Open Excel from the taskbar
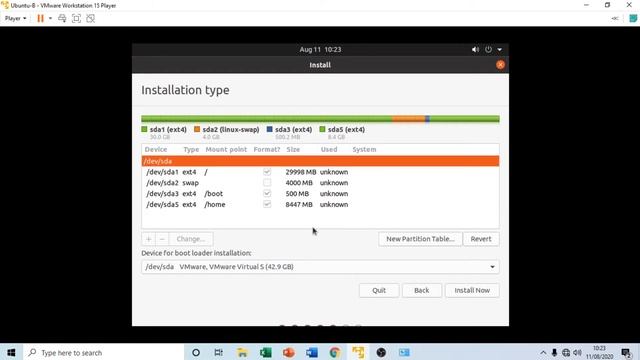 coord(265,353)
